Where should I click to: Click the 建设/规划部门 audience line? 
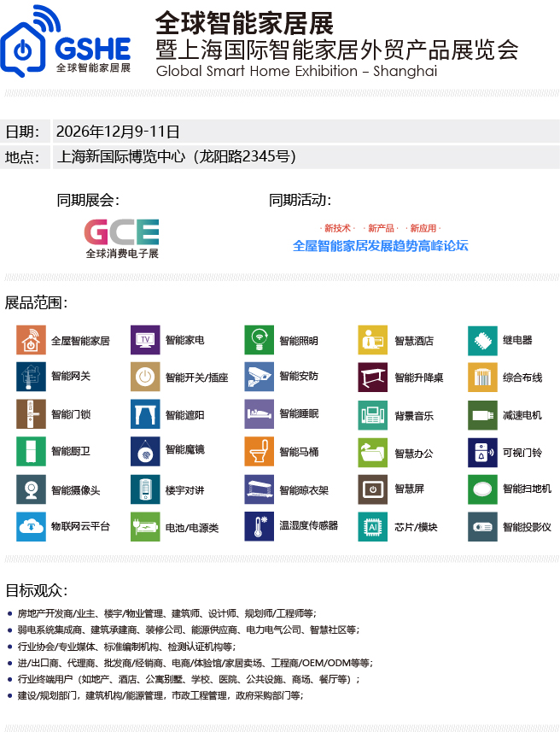click(160, 695)
